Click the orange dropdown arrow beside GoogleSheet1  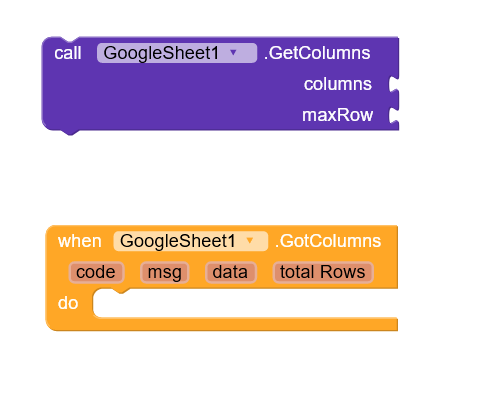tap(250, 240)
